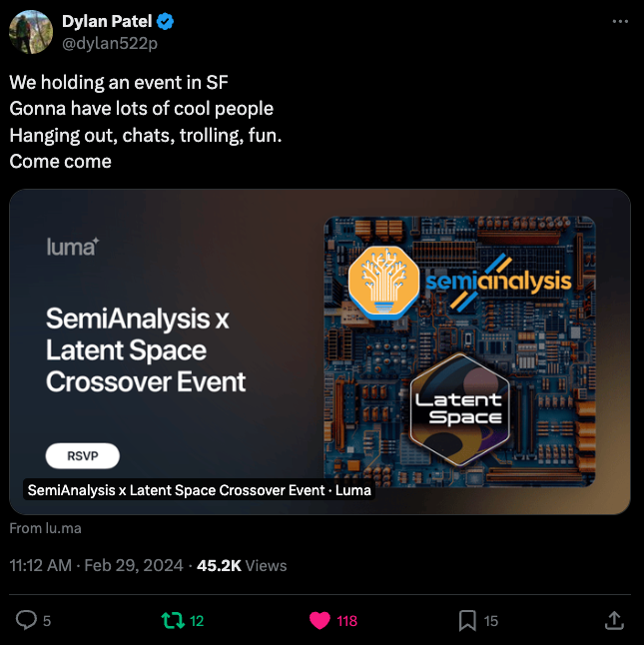Image resolution: width=644 pixels, height=645 pixels.
Task: Open the 11:12 AM Feb 29, 2024 timestamp
Action: click(96, 565)
